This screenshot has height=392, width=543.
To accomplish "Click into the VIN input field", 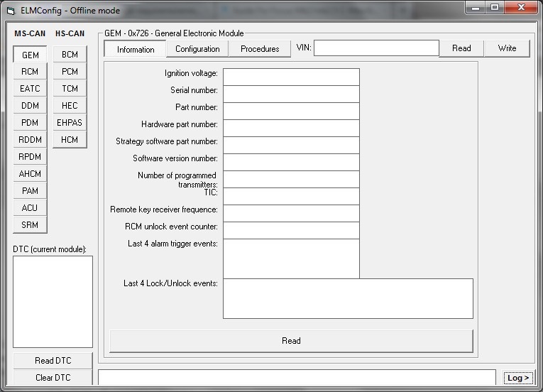I will pos(376,48).
